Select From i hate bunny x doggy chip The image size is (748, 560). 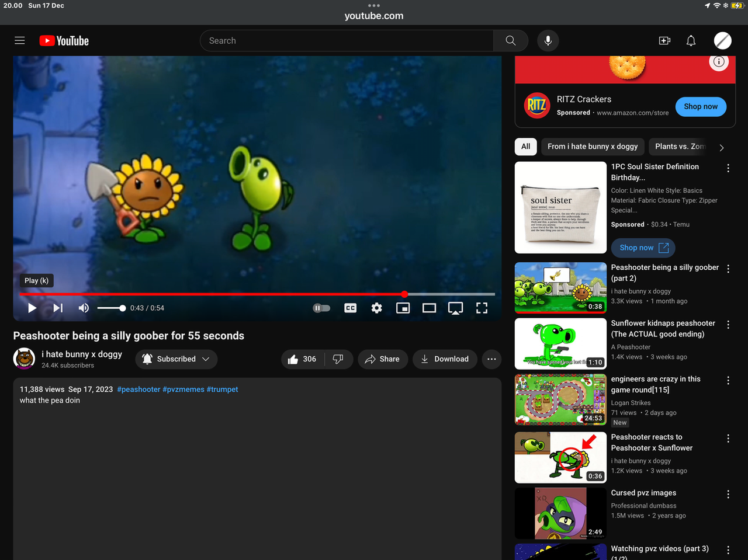(593, 147)
